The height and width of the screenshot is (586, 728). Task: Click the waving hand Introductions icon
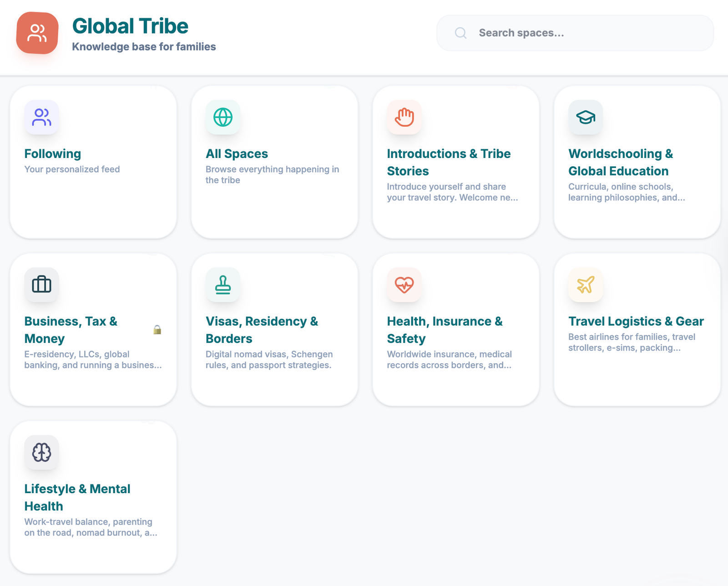[404, 117]
